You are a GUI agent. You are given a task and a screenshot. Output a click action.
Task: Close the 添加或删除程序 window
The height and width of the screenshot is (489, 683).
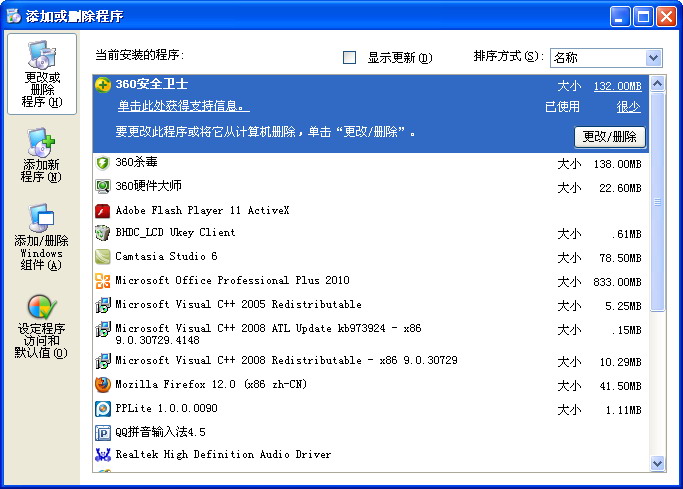coord(666,17)
